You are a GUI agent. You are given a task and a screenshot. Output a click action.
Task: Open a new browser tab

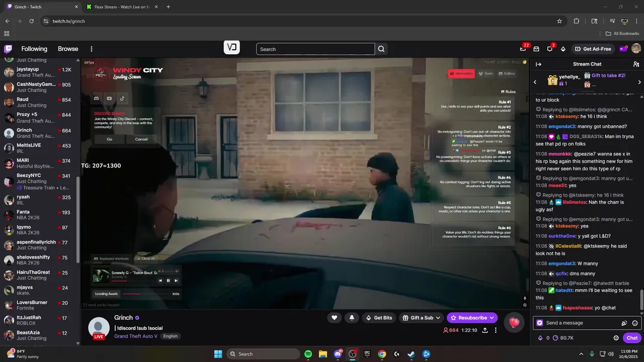point(168,7)
